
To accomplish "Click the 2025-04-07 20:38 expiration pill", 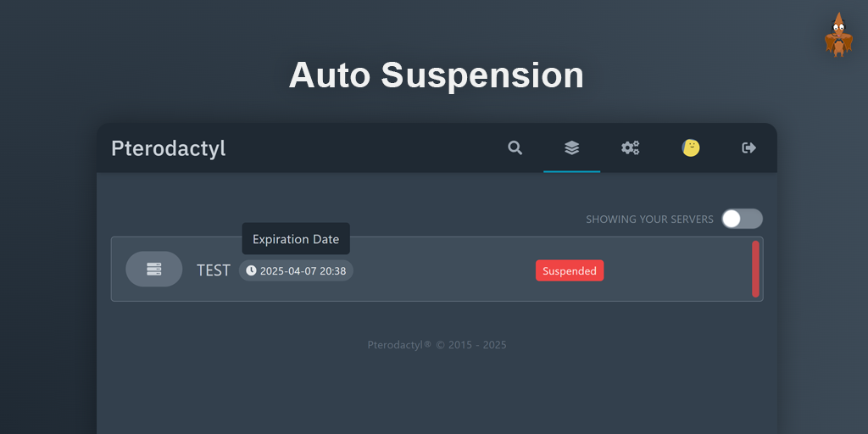I will (296, 270).
